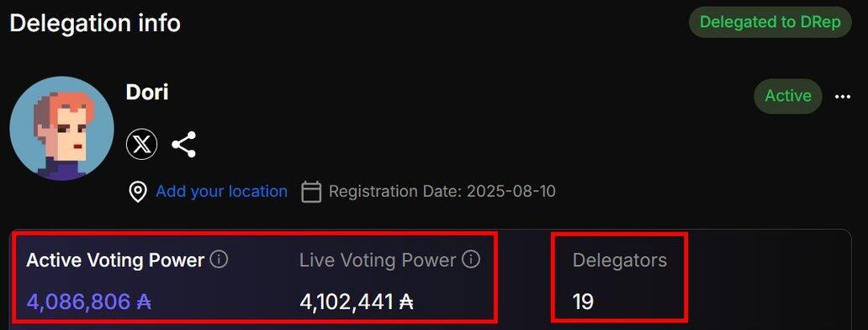Click the Delegated to DRep badge
Viewport: 868px width, 330px height.
tap(770, 22)
